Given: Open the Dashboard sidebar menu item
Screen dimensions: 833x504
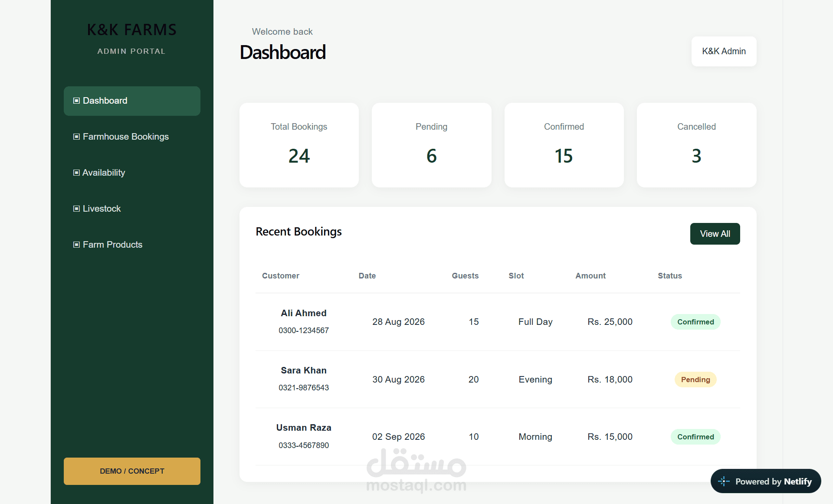Looking at the screenshot, I should (x=132, y=101).
